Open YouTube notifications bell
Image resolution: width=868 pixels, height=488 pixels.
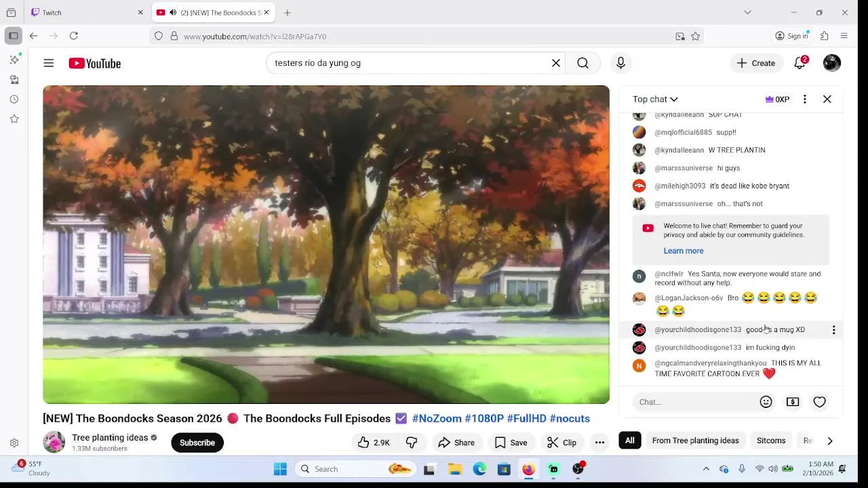[x=800, y=63]
